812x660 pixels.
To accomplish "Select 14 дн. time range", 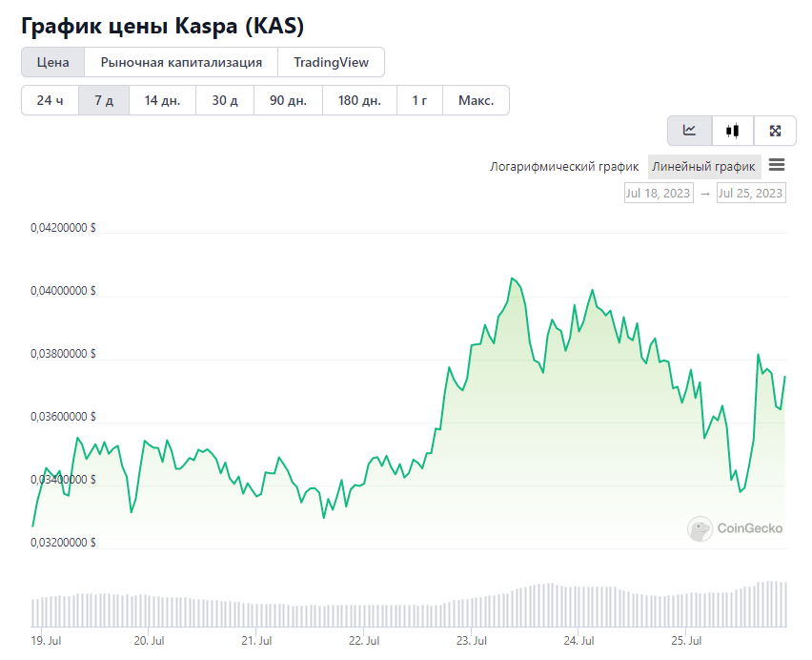I will pyautogui.click(x=162, y=100).
